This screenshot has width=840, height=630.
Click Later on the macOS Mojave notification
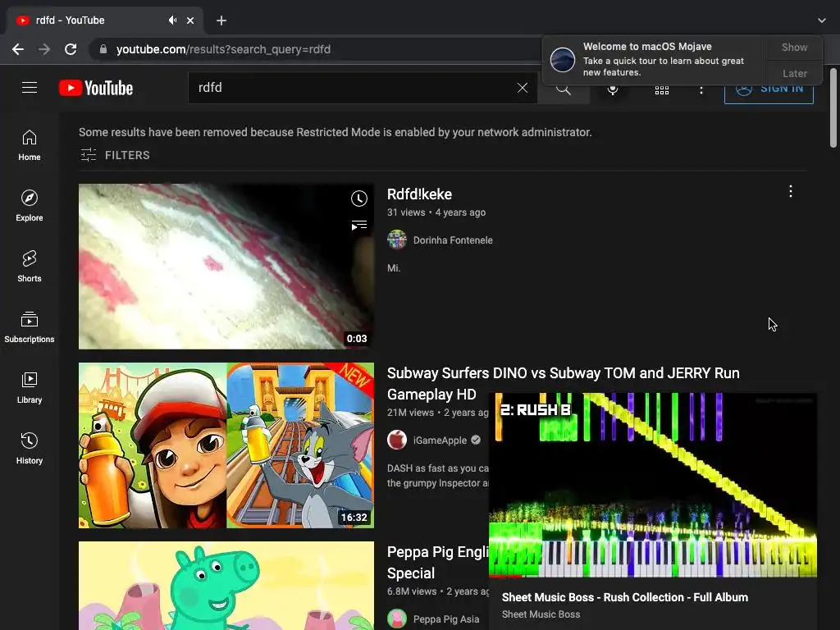794,73
